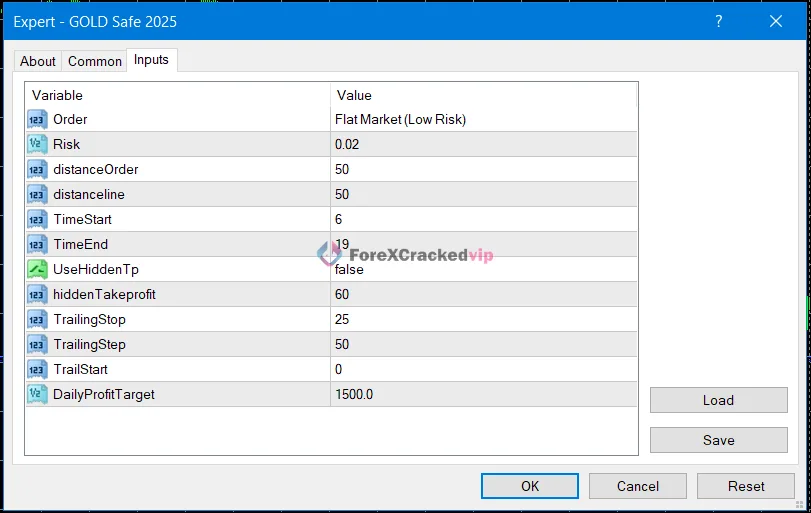
Task: Click the icon beside TrailStart
Action: (37, 369)
